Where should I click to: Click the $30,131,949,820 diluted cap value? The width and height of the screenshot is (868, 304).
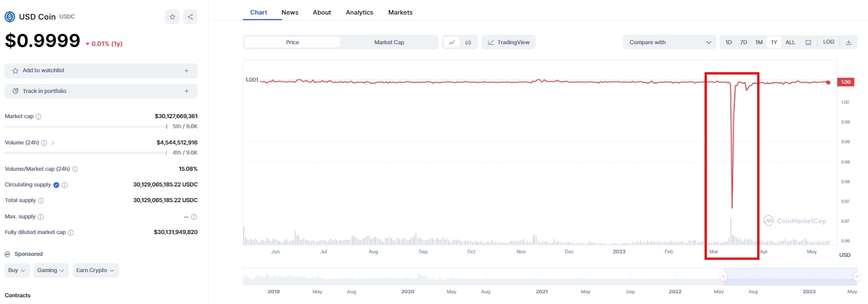pyautogui.click(x=176, y=232)
